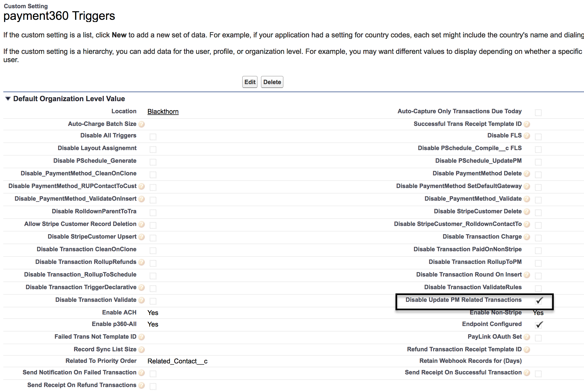Click help icon for Refund Transaction Receipt Template ID
This screenshot has width=584, height=392.
pos(527,350)
